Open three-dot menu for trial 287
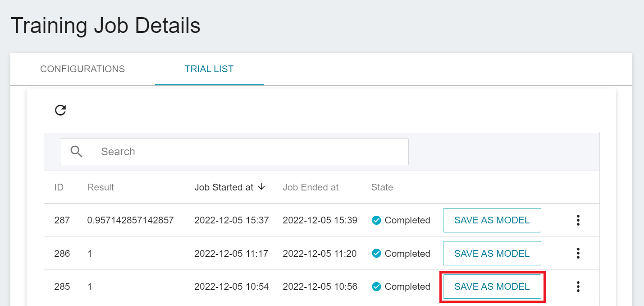The image size is (644, 306). coord(578,220)
